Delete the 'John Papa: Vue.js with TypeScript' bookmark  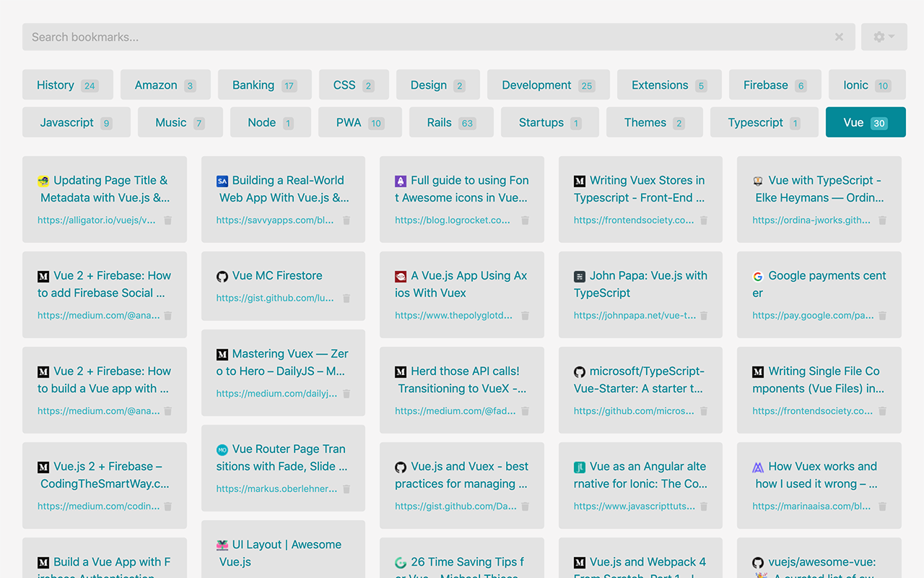(704, 316)
